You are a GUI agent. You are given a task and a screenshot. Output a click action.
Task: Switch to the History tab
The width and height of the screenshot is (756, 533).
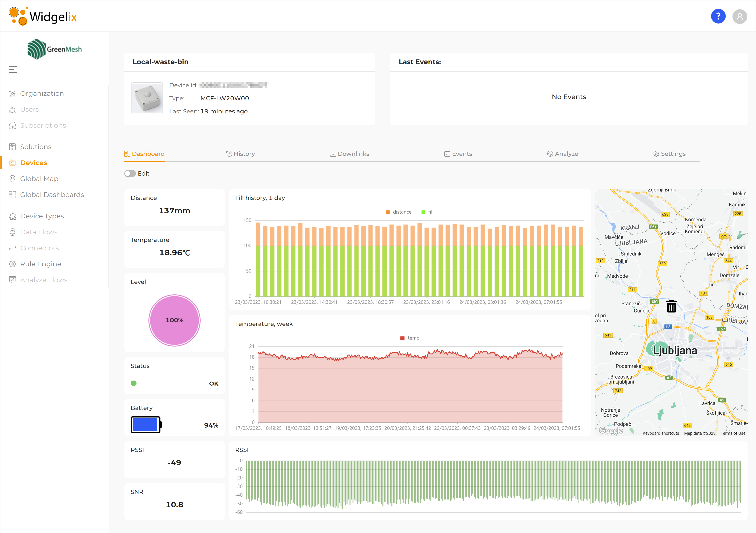coord(241,154)
